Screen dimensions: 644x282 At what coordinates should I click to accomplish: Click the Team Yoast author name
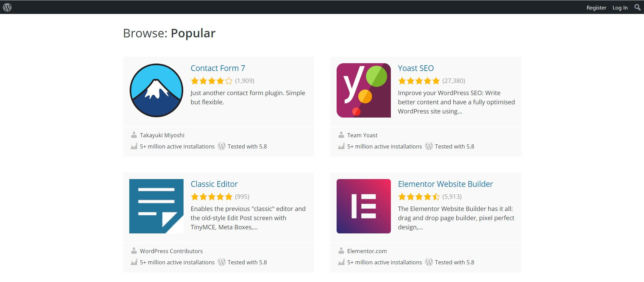click(x=362, y=135)
